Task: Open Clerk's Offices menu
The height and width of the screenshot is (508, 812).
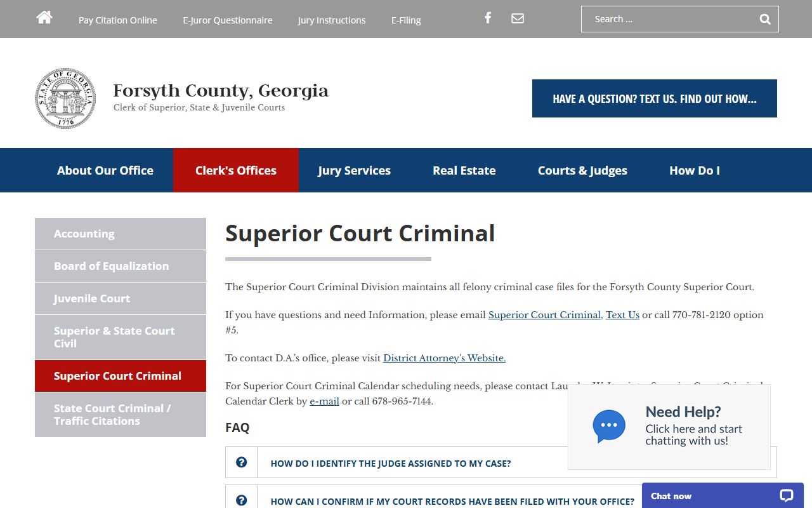Action: tap(236, 170)
